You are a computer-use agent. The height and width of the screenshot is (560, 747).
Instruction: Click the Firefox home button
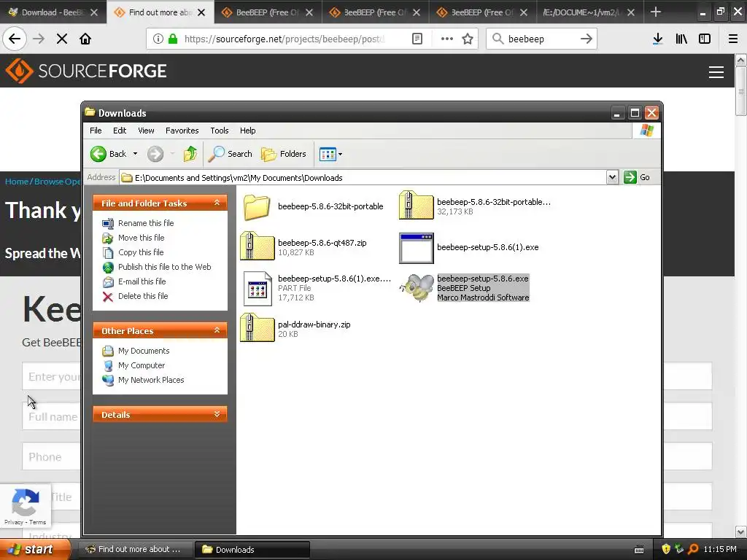pyautogui.click(x=85, y=39)
